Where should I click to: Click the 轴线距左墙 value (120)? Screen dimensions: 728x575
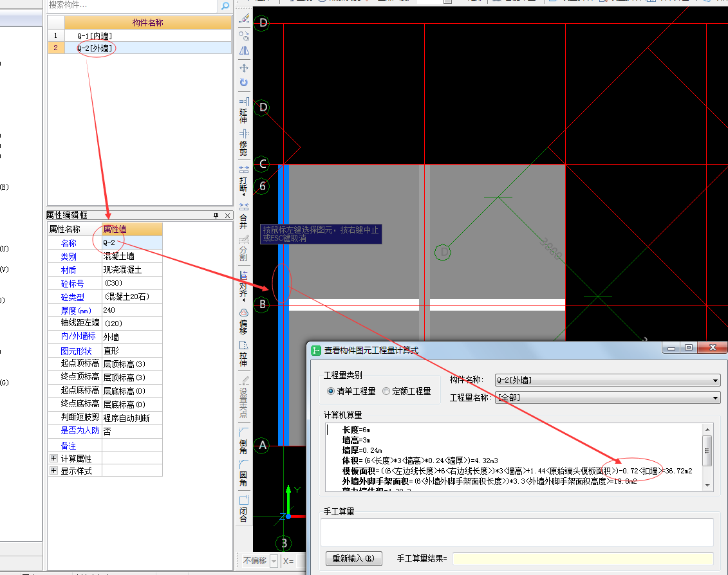tap(132, 324)
